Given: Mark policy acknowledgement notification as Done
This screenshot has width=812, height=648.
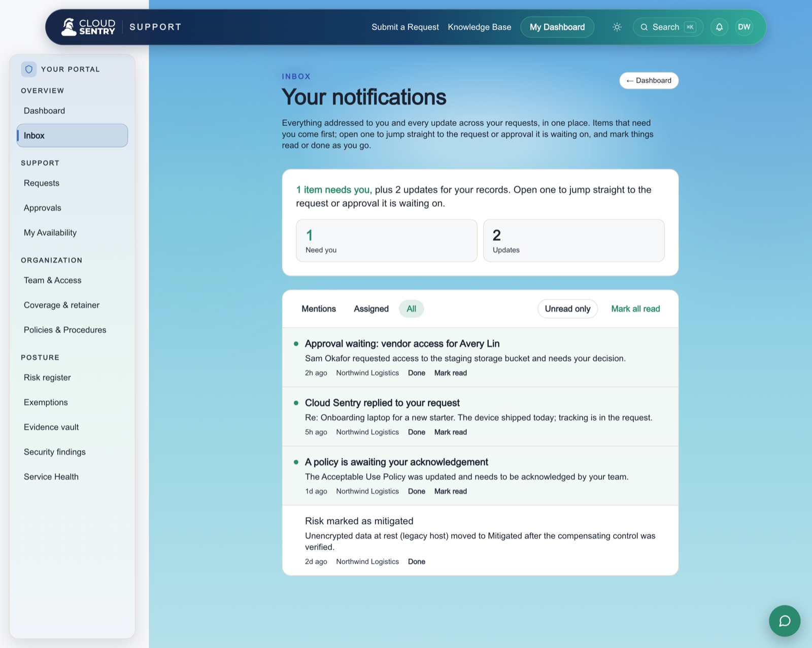Looking at the screenshot, I should point(417,491).
